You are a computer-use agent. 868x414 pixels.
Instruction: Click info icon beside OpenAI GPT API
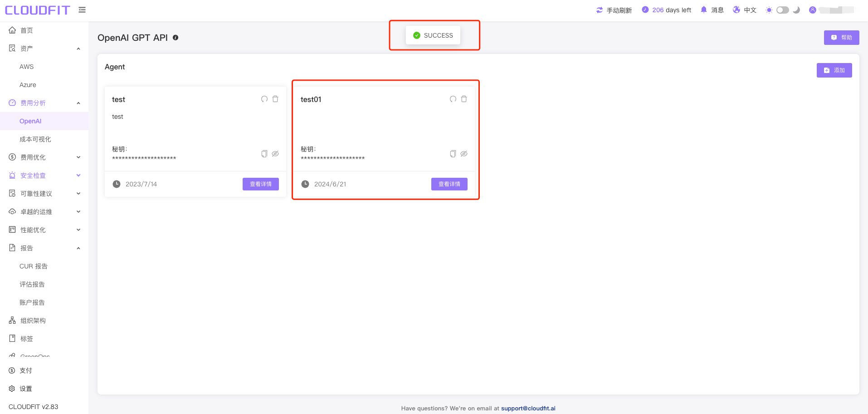176,38
